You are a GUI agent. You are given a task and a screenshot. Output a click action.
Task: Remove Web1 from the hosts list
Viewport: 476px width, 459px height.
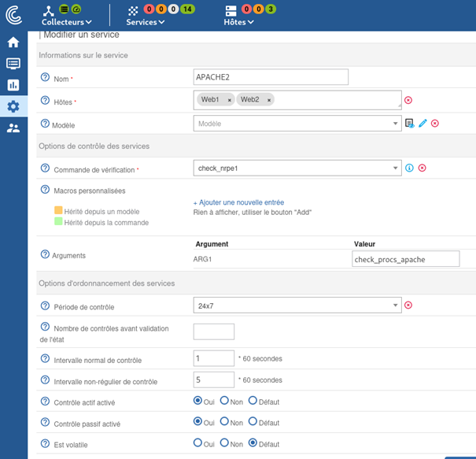(229, 100)
